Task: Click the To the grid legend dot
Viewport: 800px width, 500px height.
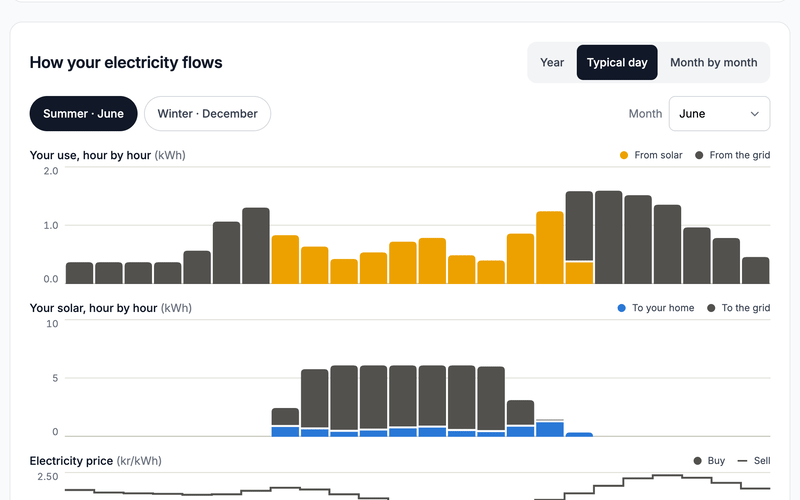Action: [x=711, y=308]
